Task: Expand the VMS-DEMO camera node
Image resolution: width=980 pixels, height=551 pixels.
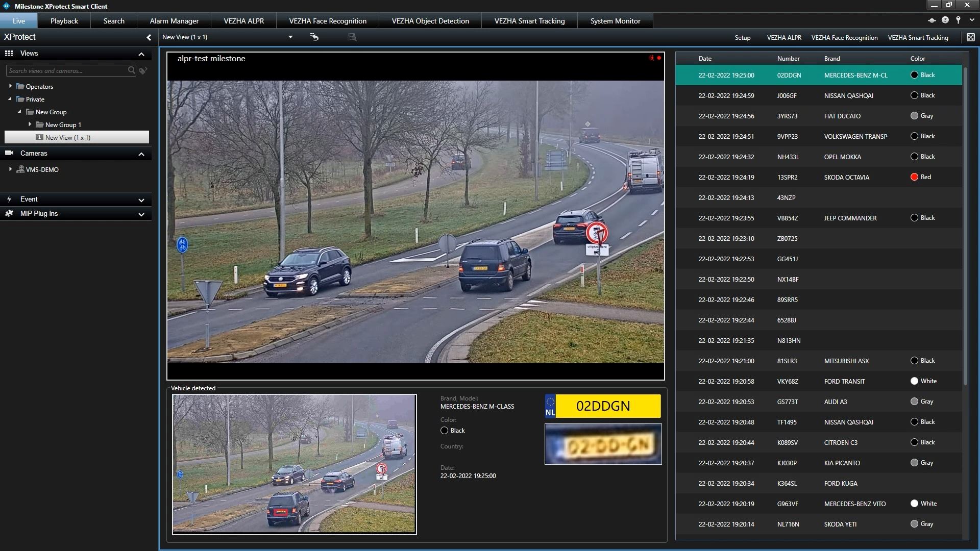Action: click(x=10, y=169)
